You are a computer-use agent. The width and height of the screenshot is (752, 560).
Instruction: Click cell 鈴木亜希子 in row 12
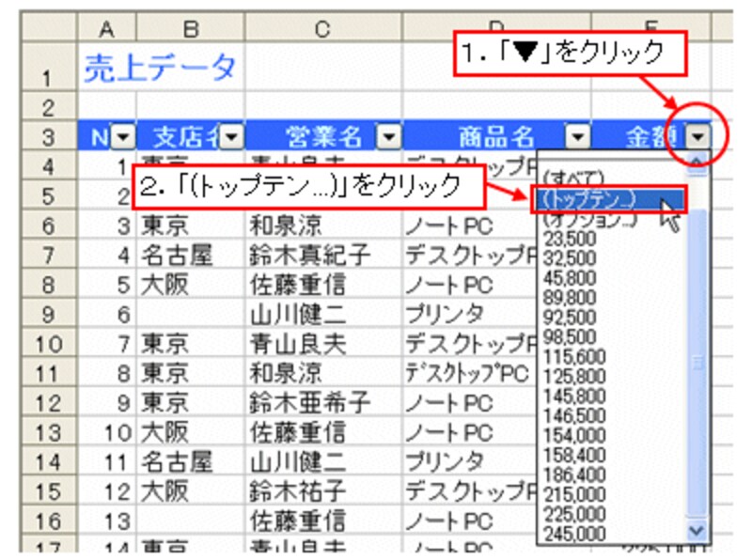point(323,403)
